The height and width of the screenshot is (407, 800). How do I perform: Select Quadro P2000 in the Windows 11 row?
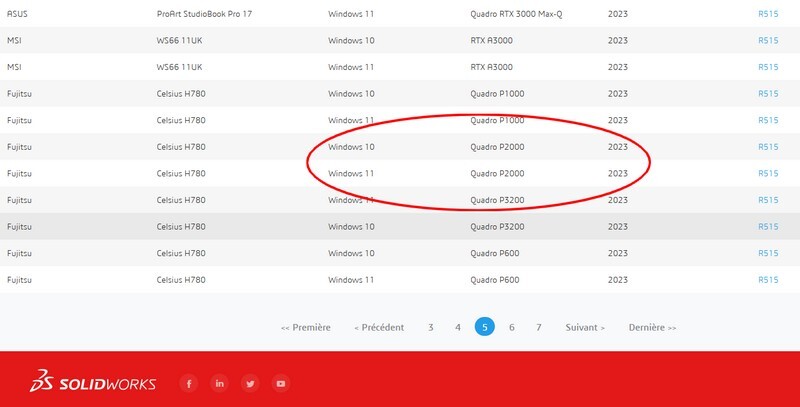click(x=497, y=173)
